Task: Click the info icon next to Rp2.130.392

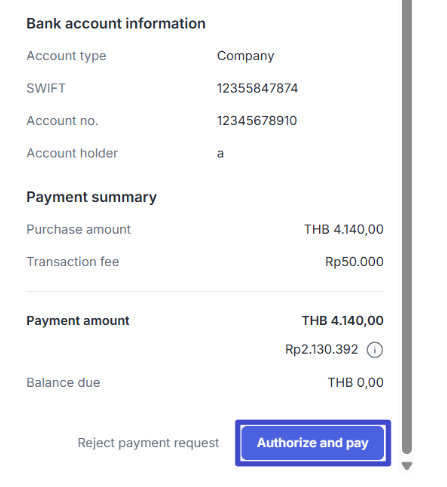Action: [375, 350]
